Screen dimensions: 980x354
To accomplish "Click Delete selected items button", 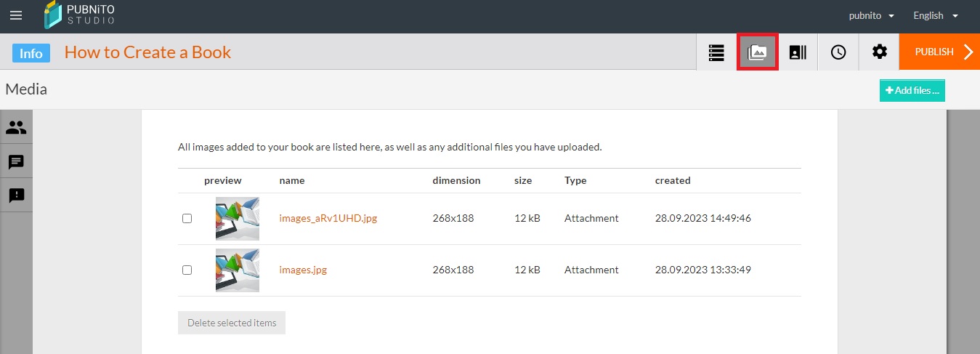I will click(x=232, y=323).
